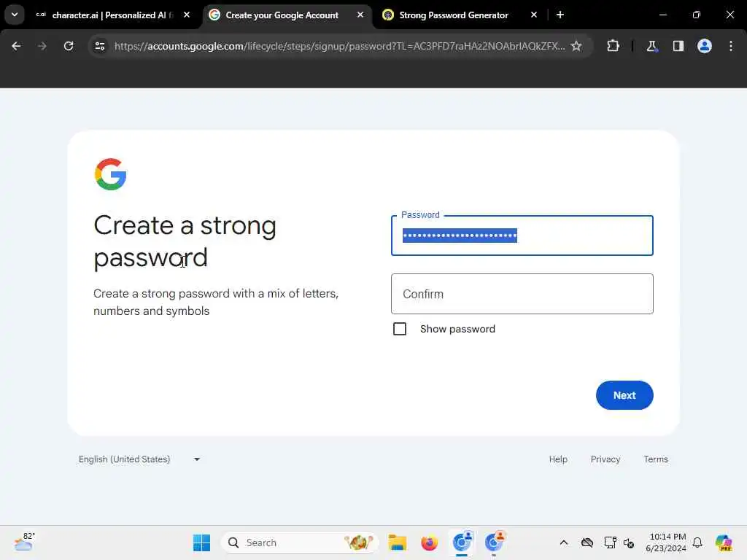Screen dimensions: 747x560
Task: Show hidden system tray icons
Action: 564,542
